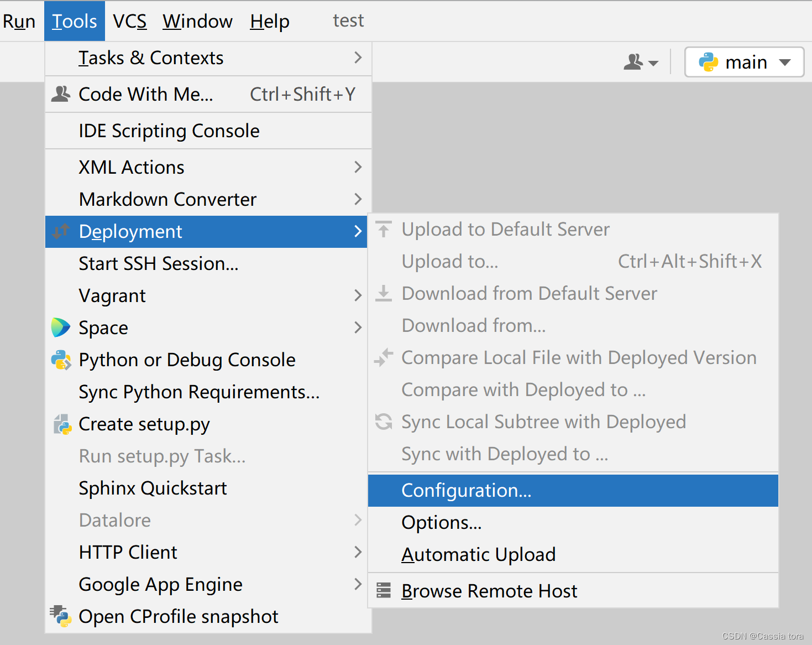
Task: Open the Run menu
Action: pos(19,21)
